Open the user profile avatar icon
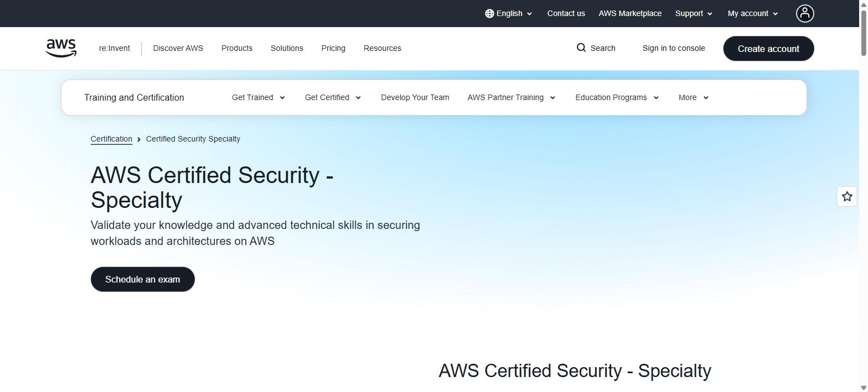Image resolution: width=868 pixels, height=392 pixels. (x=805, y=13)
